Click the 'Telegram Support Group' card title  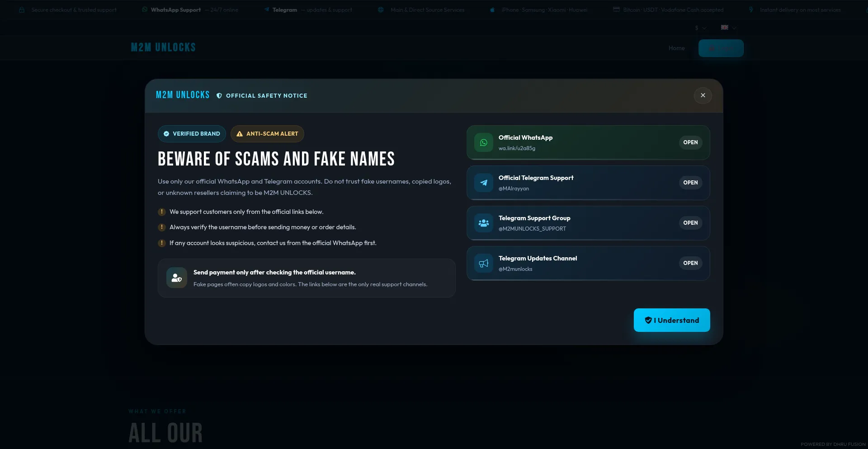coord(534,218)
